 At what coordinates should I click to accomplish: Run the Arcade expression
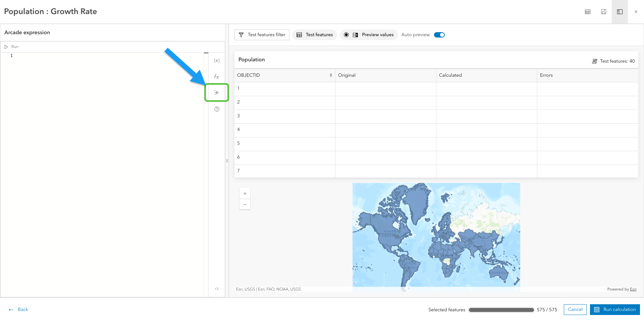(11, 47)
